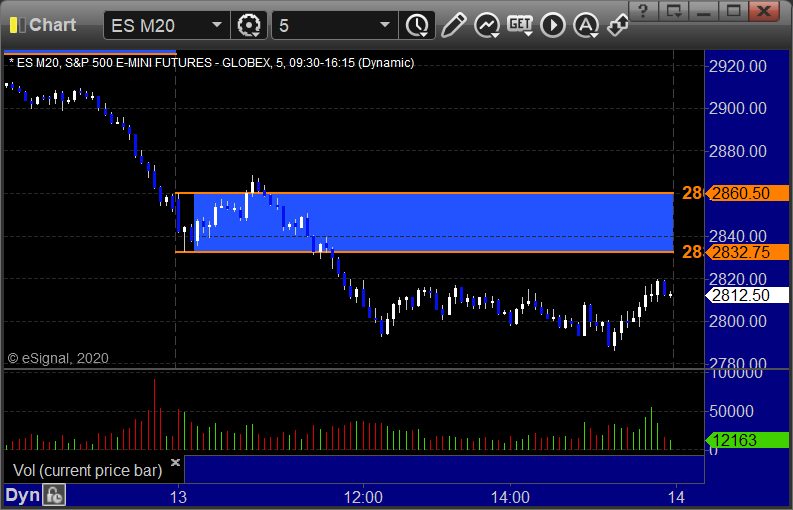Click the help question mark button
The image size is (793, 510).
point(643,11)
